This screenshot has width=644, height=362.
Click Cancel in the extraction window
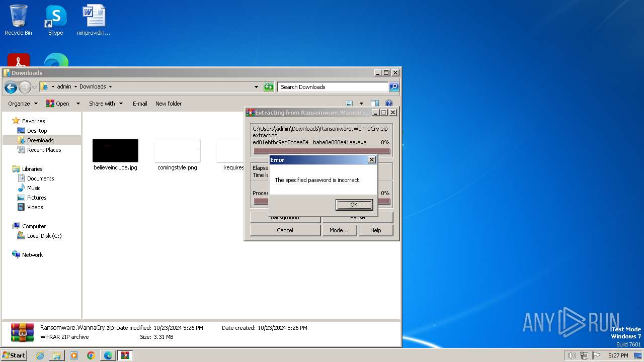click(x=285, y=230)
